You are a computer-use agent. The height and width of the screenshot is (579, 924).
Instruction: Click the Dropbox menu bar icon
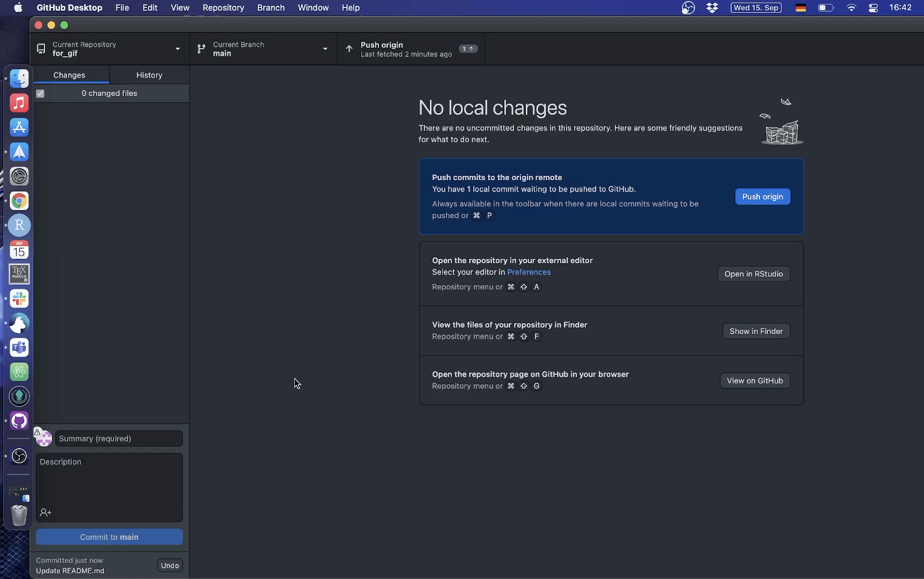click(712, 8)
